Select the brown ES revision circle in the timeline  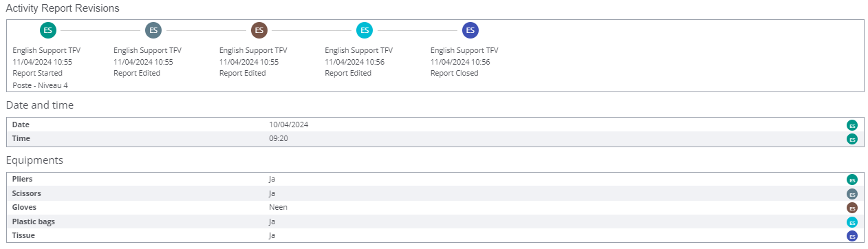point(259,30)
